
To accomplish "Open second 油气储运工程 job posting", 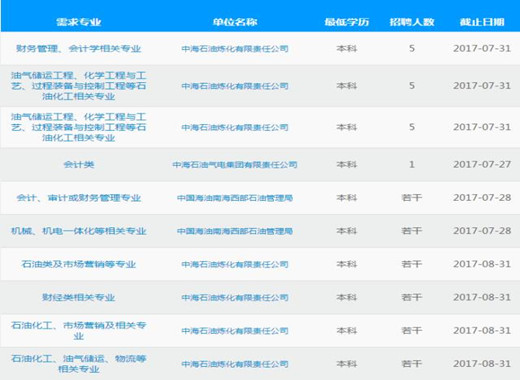I will click(79, 127).
